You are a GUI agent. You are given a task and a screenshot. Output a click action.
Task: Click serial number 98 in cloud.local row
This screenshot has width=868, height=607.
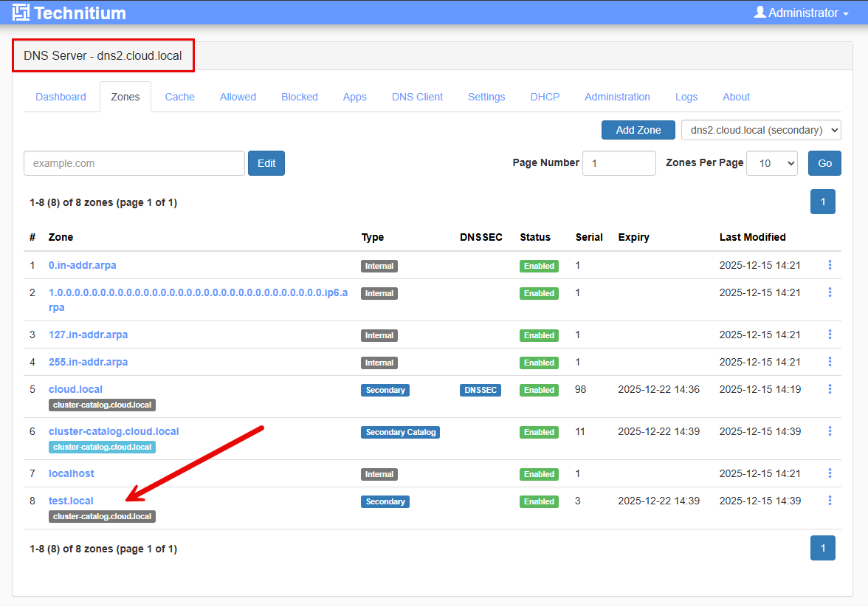[580, 389]
